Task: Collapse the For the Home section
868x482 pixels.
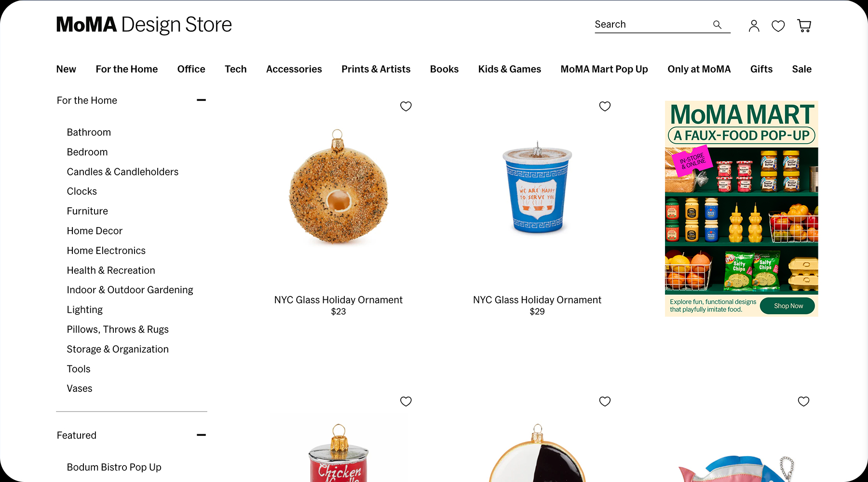Action: click(x=201, y=100)
